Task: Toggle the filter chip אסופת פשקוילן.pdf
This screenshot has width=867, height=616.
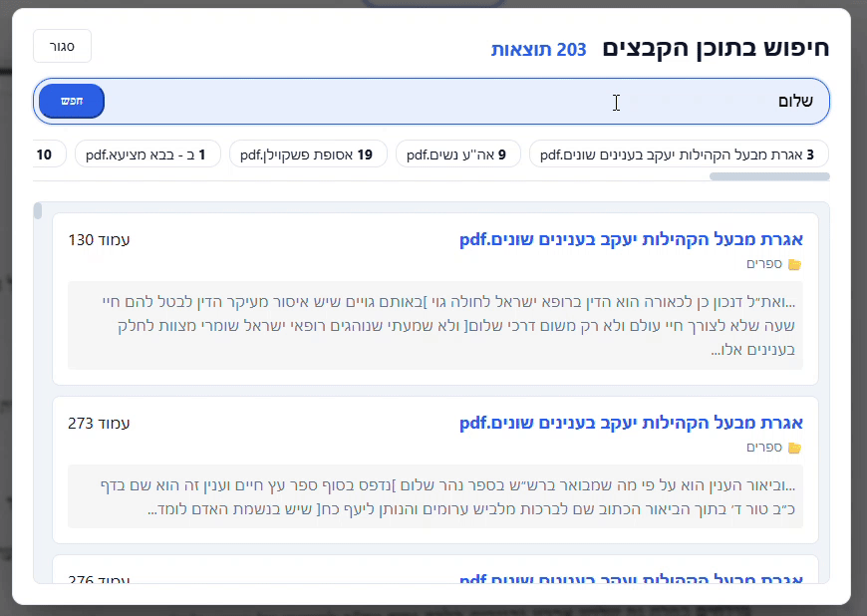Action: 308,154
